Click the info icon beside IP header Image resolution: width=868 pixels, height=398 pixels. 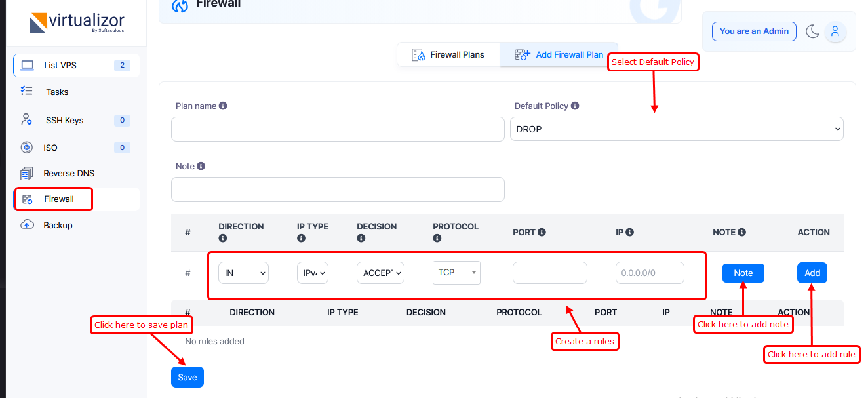coord(629,232)
